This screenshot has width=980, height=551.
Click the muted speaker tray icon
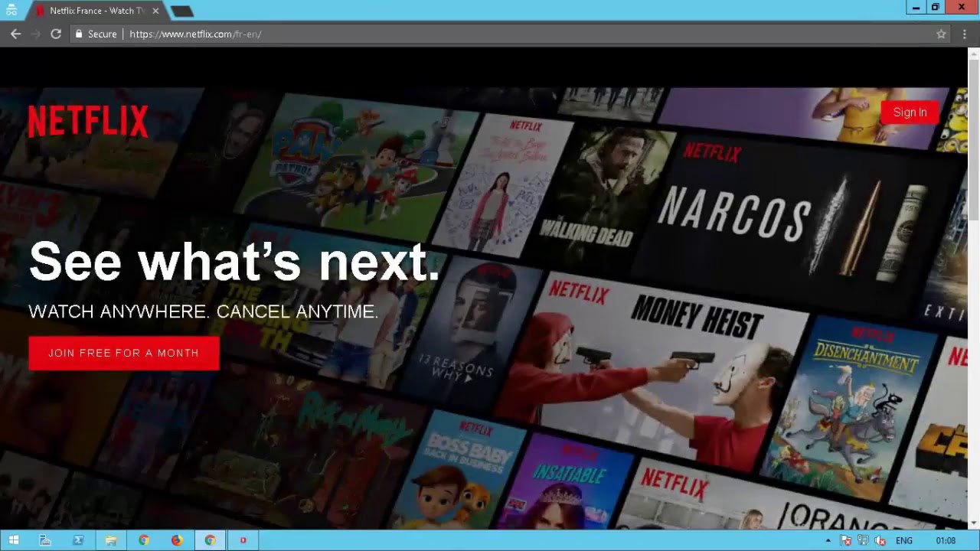click(880, 540)
